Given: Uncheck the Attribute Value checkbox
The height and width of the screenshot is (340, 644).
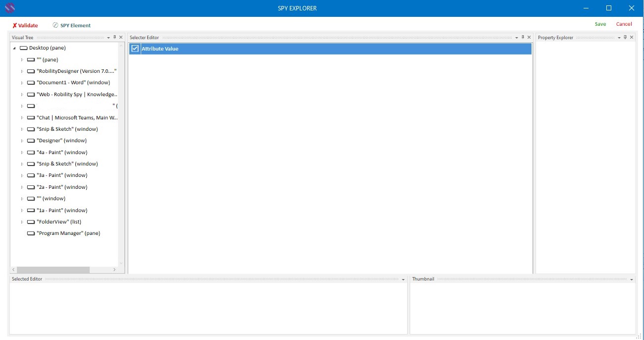Looking at the screenshot, I should tap(135, 49).
